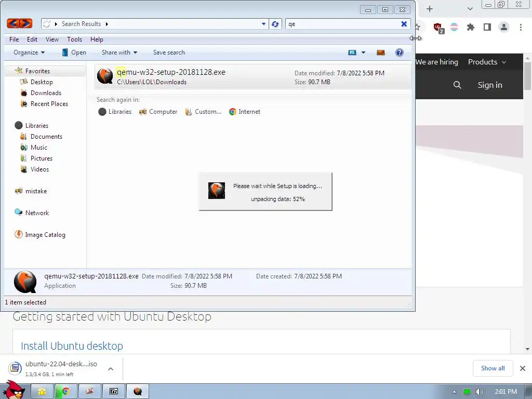Change the view with the views icon
The image size is (532, 399).
coord(352,52)
